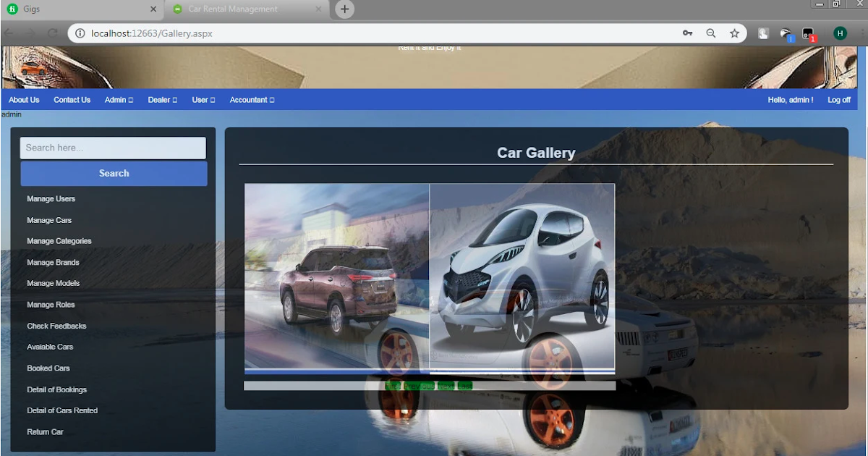Expand the Admin dropdown menu

(x=118, y=100)
